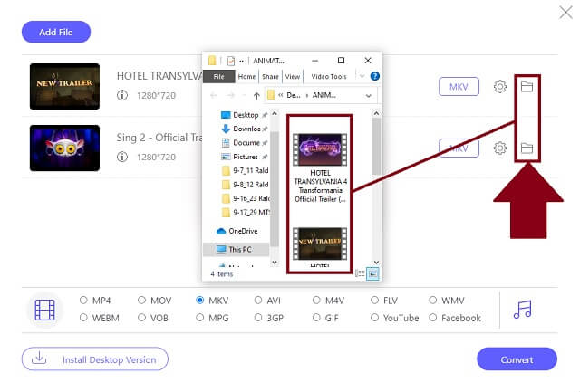
Task: Click Explorer forward navigation arrow
Action: 230,96
